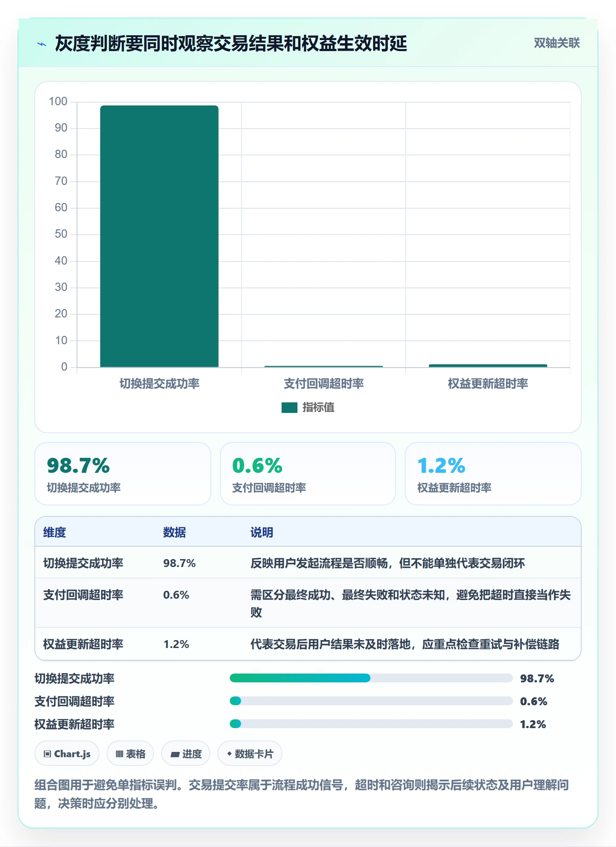Viewport: 616px width, 847px height.
Task: Click the 1.2% cell in the table
Action: click(x=176, y=644)
